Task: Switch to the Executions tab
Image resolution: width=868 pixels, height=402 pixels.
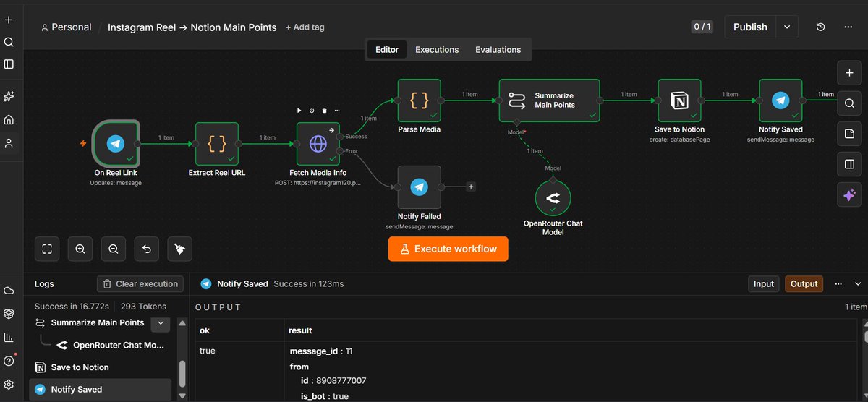Action: (437, 50)
